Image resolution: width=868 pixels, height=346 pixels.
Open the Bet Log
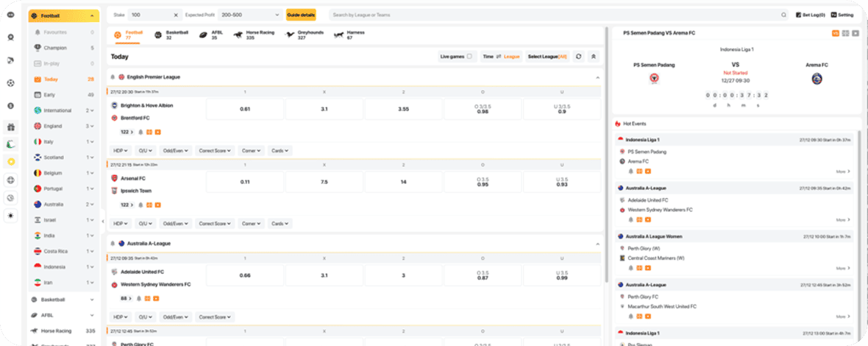point(811,15)
